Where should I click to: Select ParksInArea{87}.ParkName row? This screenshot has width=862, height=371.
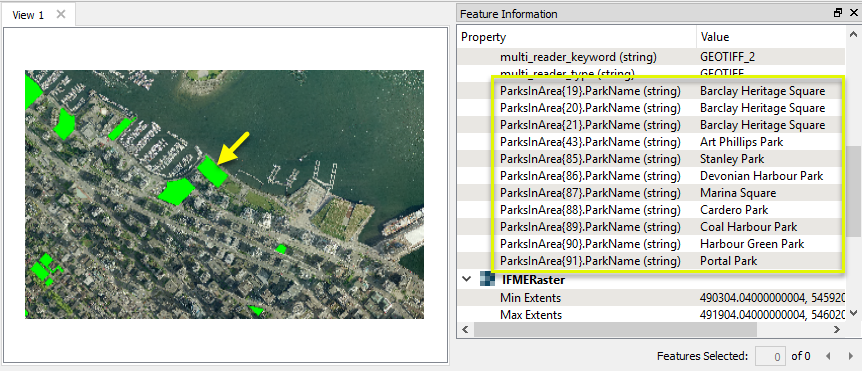coord(651,193)
